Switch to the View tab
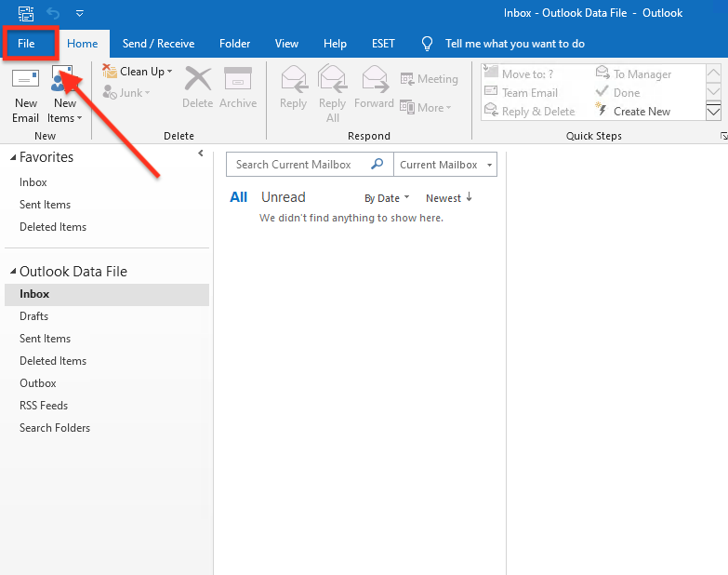728x575 pixels. point(286,44)
